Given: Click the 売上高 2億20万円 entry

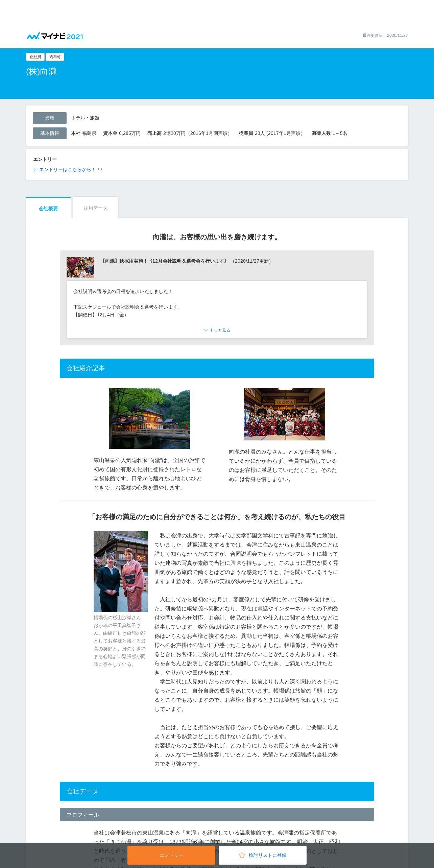Looking at the screenshot, I should [x=190, y=133].
